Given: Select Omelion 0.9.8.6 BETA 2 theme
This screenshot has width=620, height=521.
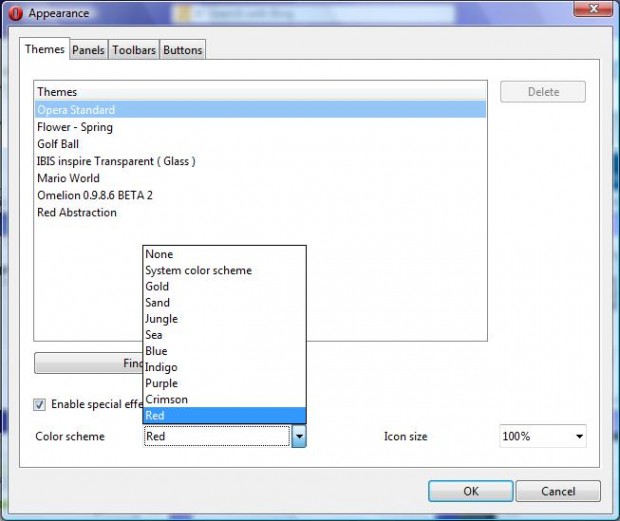Looking at the screenshot, I should (x=260, y=195).
